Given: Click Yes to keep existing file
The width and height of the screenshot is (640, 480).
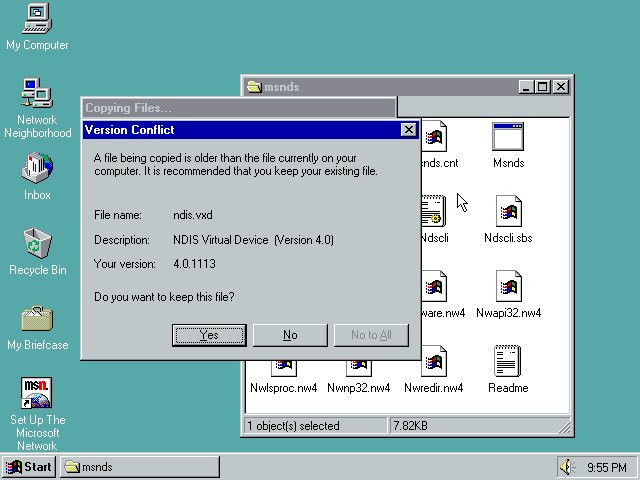Looking at the screenshot, I should (x=209, y=335).
